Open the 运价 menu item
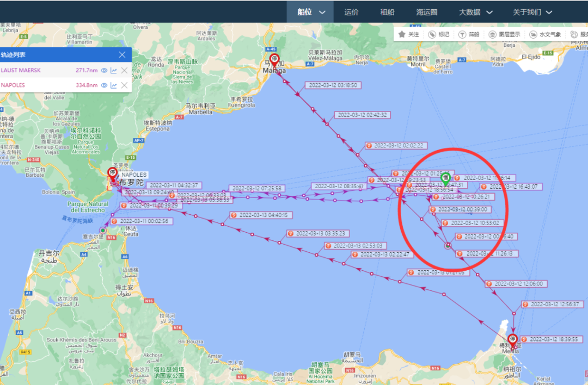 (x=352, y=12)
